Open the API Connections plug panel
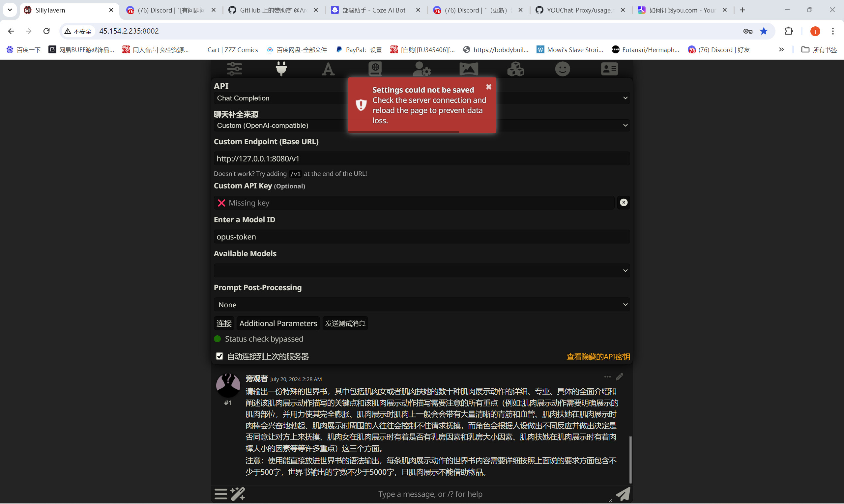This screenshot has width=844, height=504. point(281,69)
